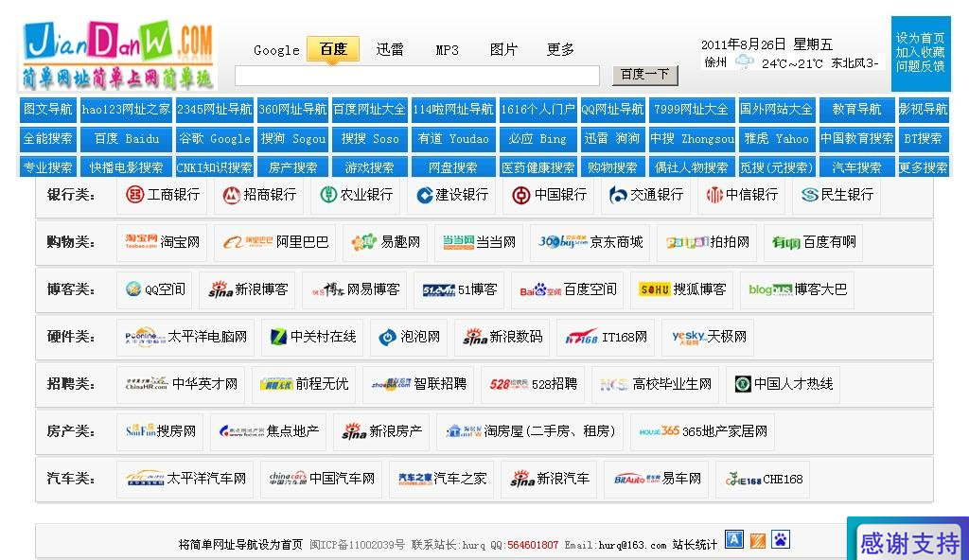Image resolution: width=969 pixels, height=560 pixels.
Task: Open 网盘搜索 button
Action: [453, 167]
